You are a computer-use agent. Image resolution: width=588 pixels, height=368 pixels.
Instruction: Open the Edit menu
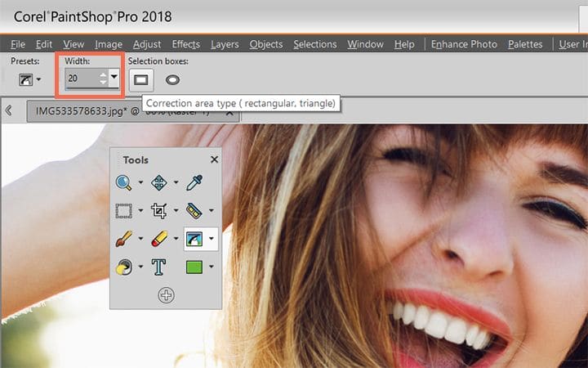tap(44, 44)
